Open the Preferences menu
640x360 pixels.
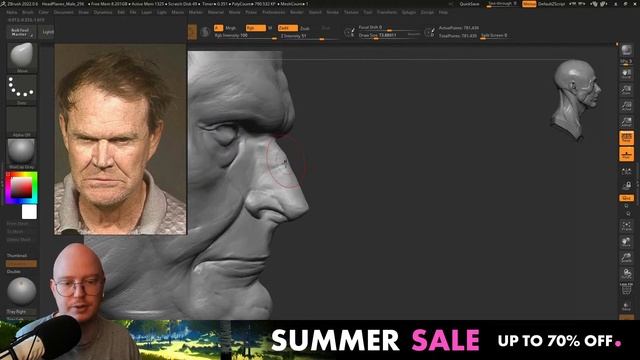click(273, 12)
